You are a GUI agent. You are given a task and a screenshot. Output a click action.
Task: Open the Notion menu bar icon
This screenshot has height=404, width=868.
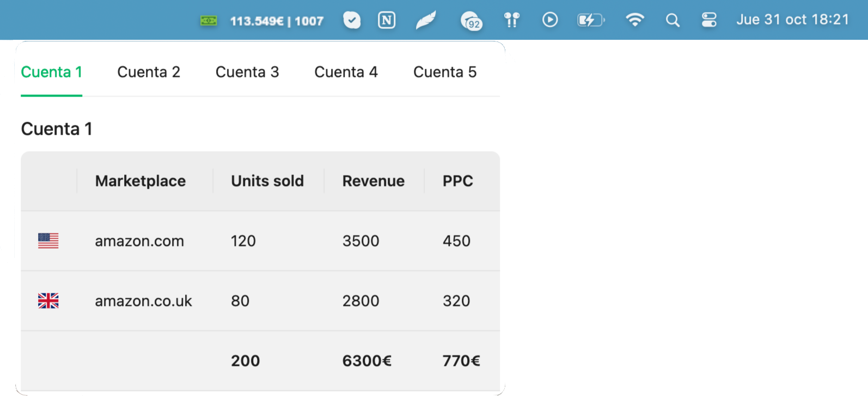(x=387, y=21)
